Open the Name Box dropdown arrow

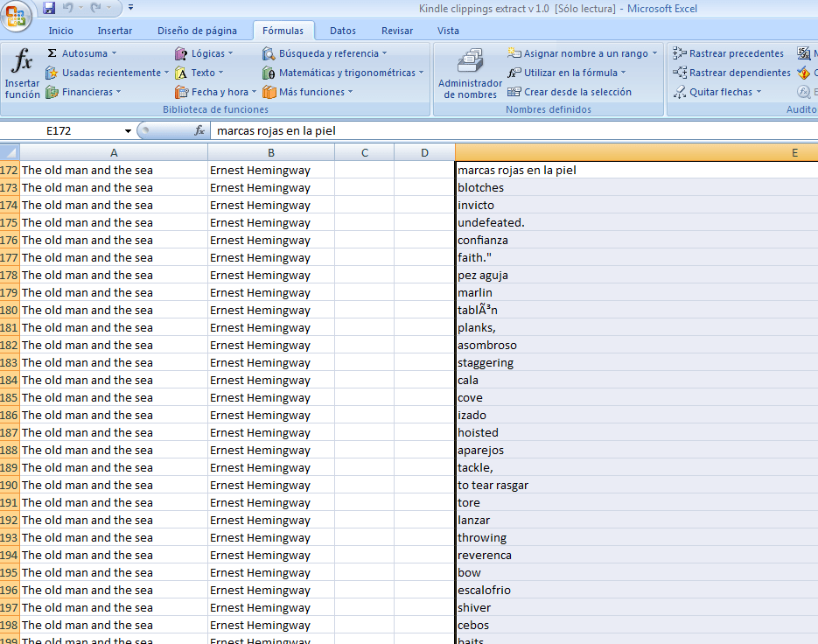[128, 131]
